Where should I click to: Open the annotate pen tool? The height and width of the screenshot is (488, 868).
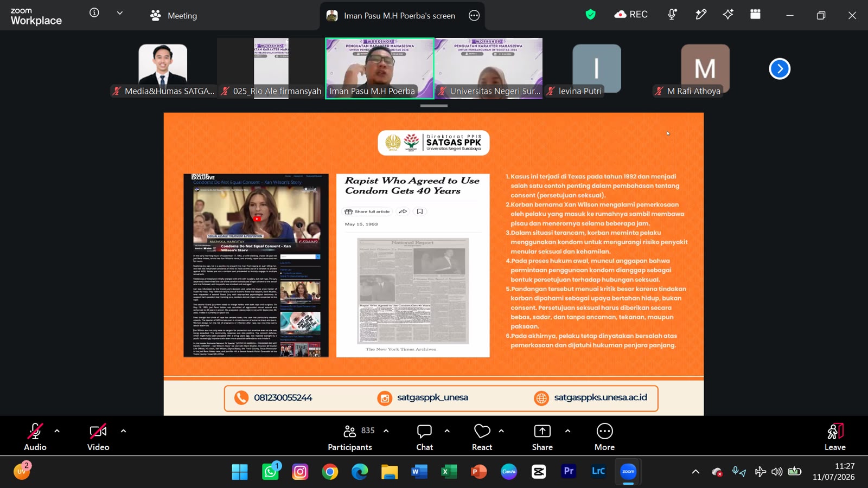point(701,15)
